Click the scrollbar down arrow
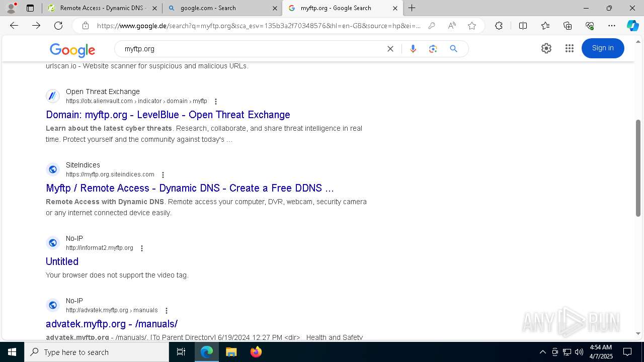The height and width of the screenshot is (362, 644). point(638,333)
